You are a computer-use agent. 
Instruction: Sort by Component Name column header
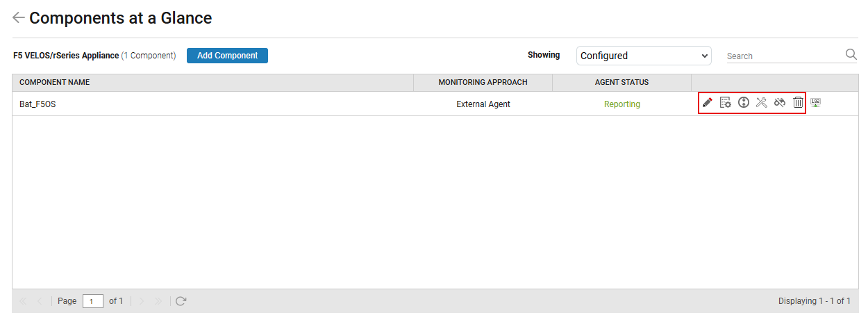pyautogui.click(x=54, y=82)
